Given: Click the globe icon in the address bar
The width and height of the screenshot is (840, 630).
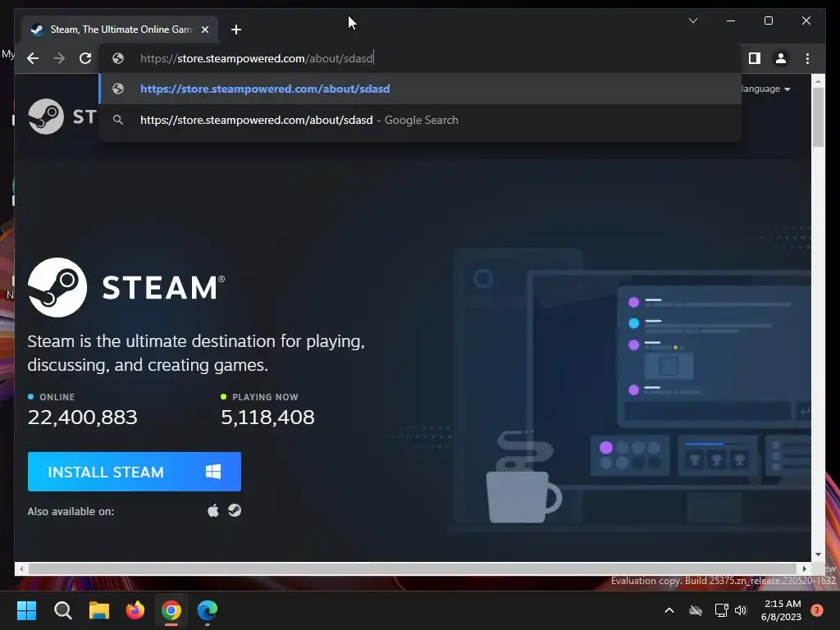Looking at the screenshot, I should (x=118, y=58).
